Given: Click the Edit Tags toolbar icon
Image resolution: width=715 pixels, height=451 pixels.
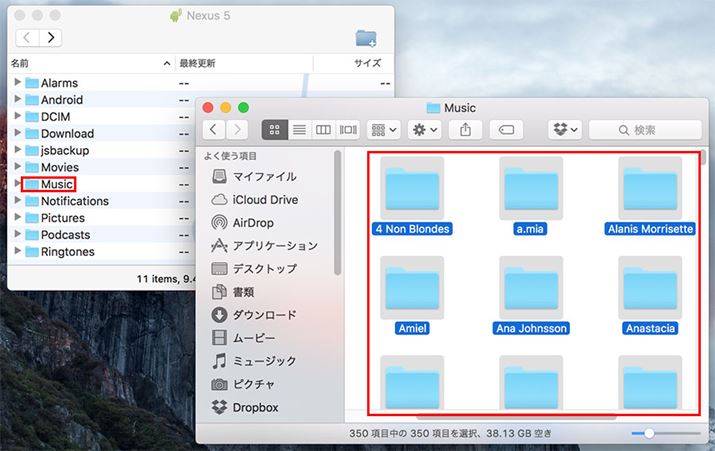Looking at the screenshot, I should click(x=506, y=130).
